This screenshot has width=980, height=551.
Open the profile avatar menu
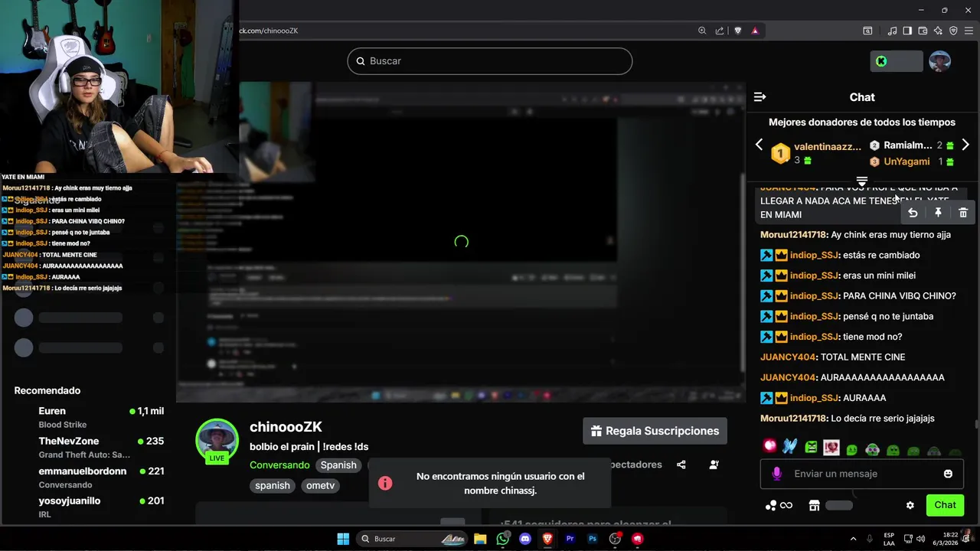click(939, 61)
